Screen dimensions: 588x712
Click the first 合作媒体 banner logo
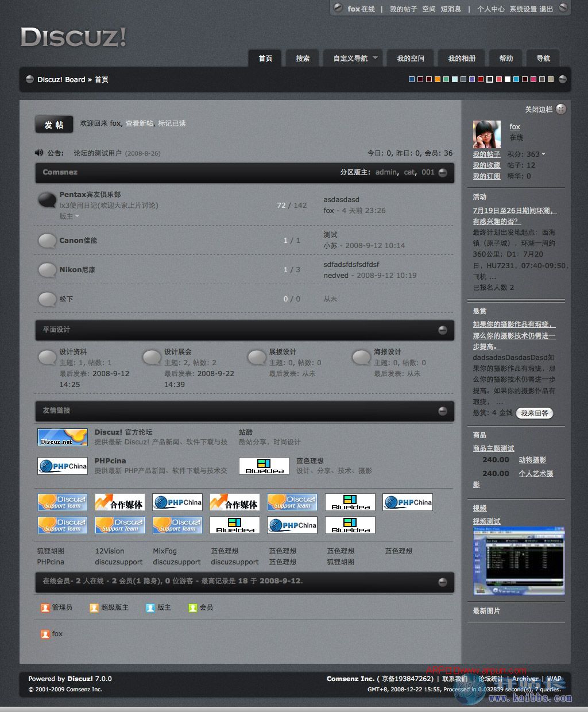tap(120, 502)
